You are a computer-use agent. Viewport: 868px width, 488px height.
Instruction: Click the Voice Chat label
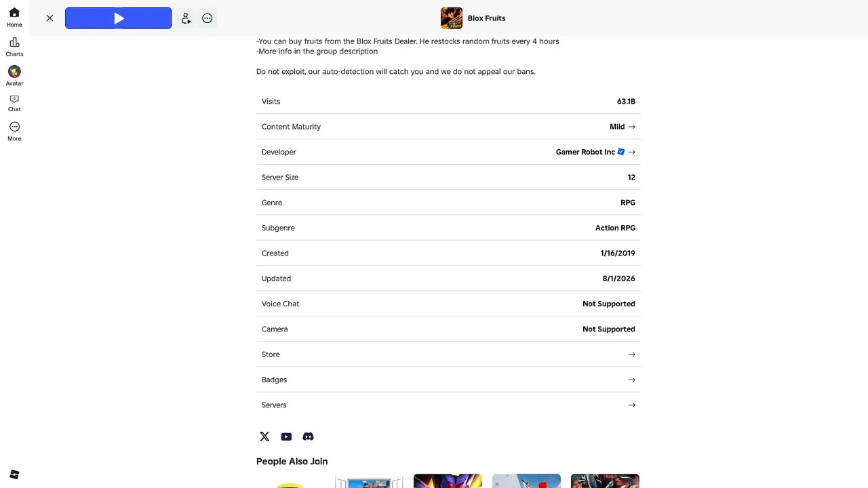pyautogui.click(x=280, y=304)
